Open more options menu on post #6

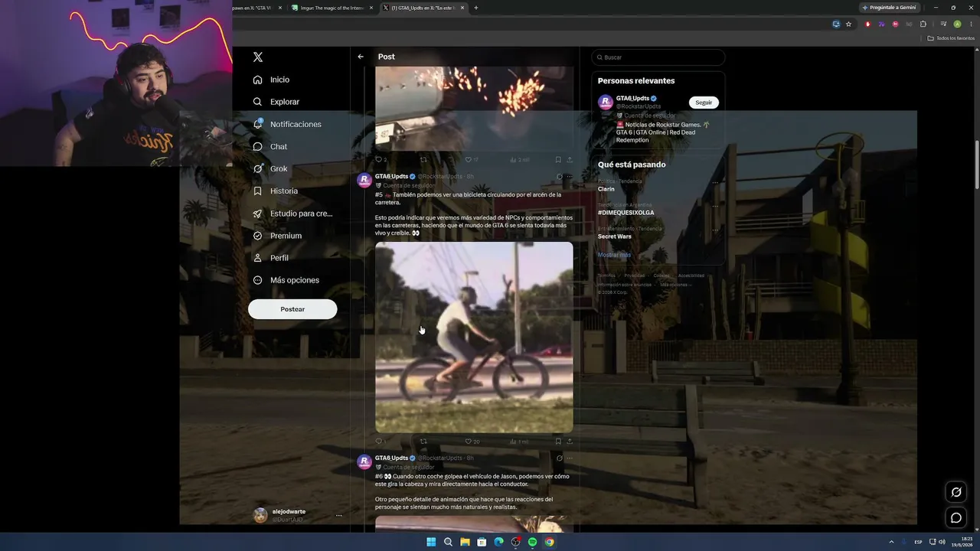(x=570, y=458)
